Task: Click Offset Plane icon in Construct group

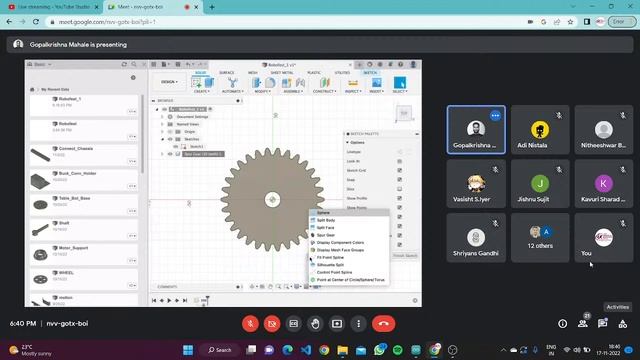Action: pos(324,82)
